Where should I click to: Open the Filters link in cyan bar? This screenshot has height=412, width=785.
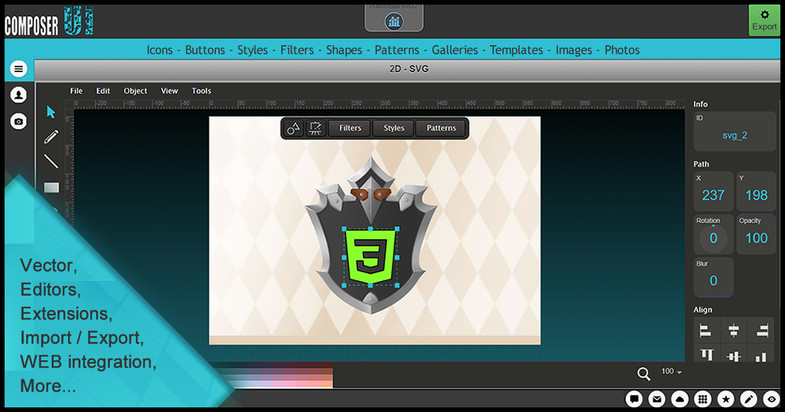[297, 50]
